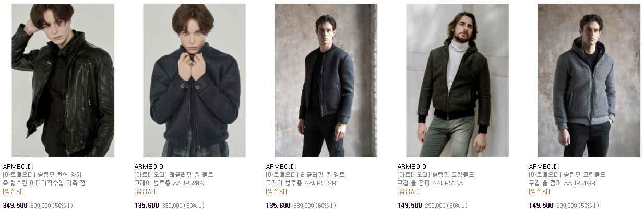This screenshot has width=644, height=216.
Task: Click [입점사] tag under the AAIJP51KA item
Action: coord(408,191)
